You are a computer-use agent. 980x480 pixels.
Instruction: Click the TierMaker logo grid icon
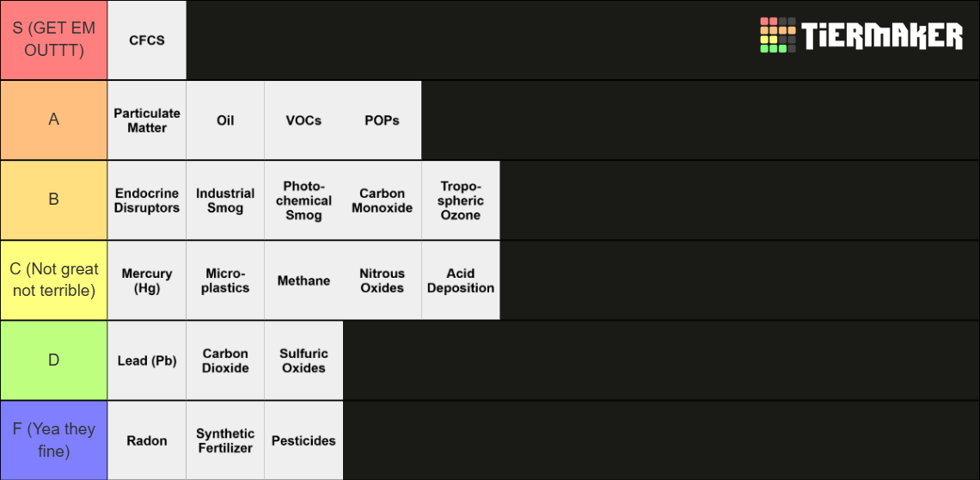click(777, 35)
